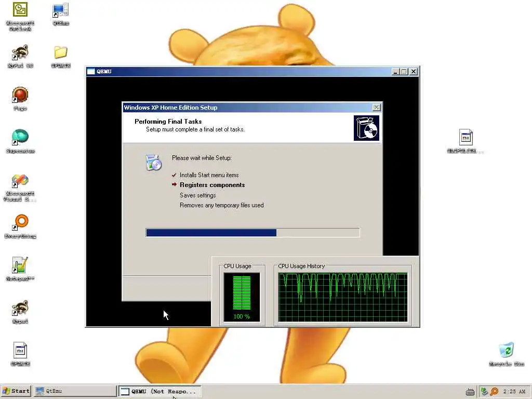Image resolution: width=532 pixels, height=399 pixels.
Task: Close the QEMU window
Action: point(413,72)
